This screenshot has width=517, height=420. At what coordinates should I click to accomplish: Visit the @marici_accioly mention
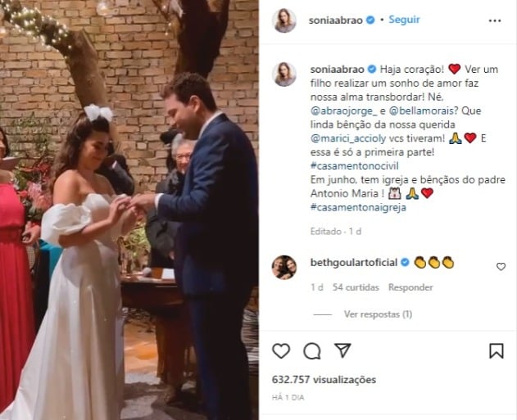point(350,138)
